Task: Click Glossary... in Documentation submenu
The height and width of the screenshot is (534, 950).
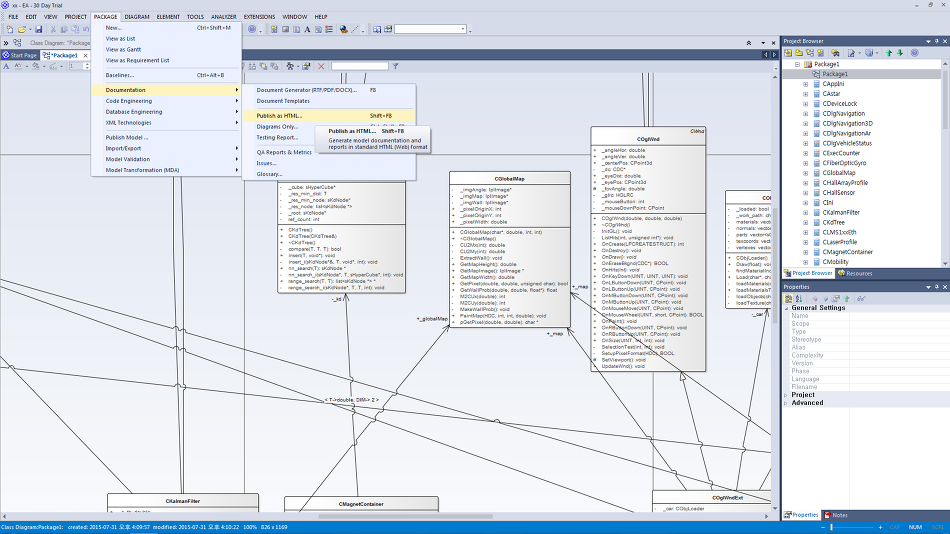Action: coord(329,174)
